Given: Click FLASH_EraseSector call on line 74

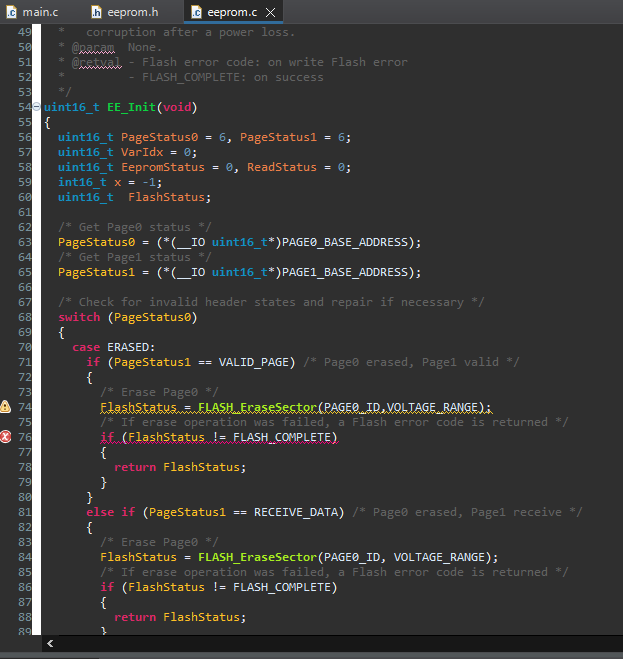Looking at the screenshot, I should point(257,407).
